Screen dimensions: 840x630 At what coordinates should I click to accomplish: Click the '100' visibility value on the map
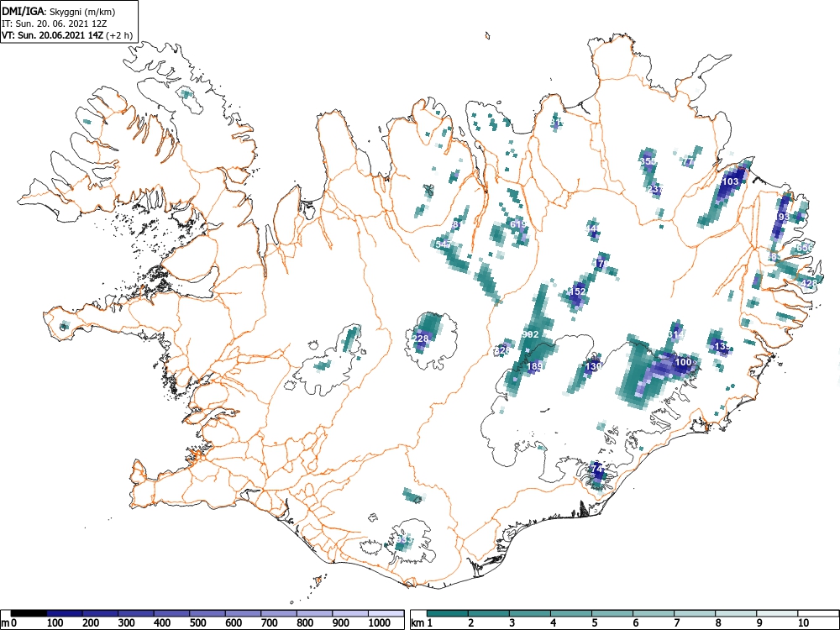point(684,362)
